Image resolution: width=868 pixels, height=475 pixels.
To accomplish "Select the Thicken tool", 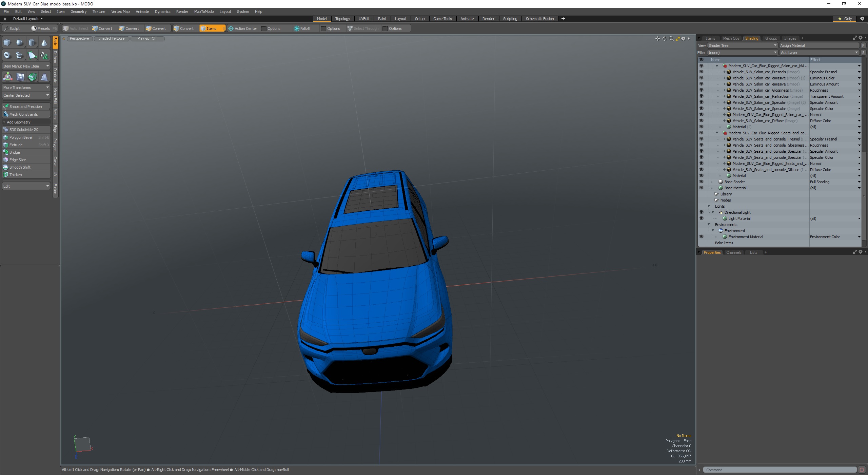I will (15, 175).
